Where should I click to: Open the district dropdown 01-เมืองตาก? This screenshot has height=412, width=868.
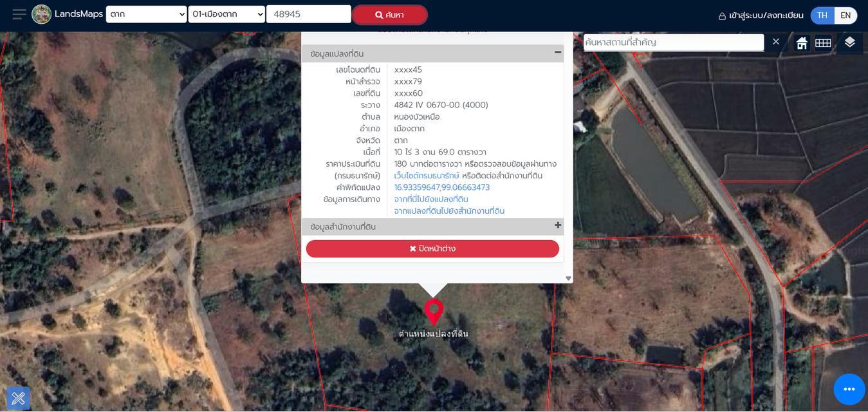[x=226, y=14]
